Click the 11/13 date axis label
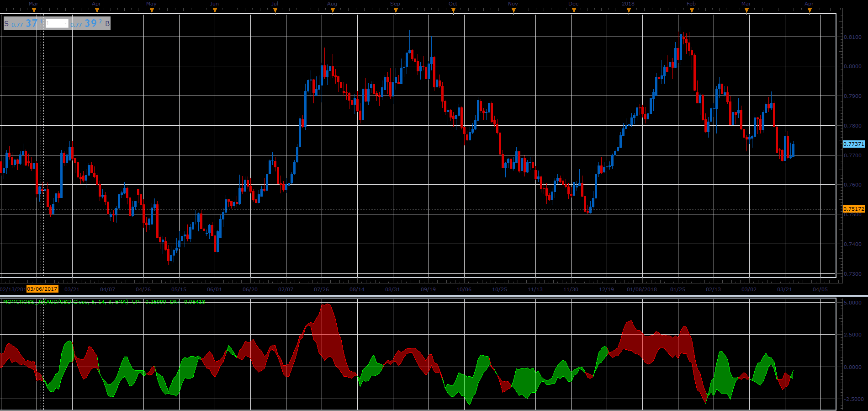The image size is (868, 411). click(x=535, y=289)
